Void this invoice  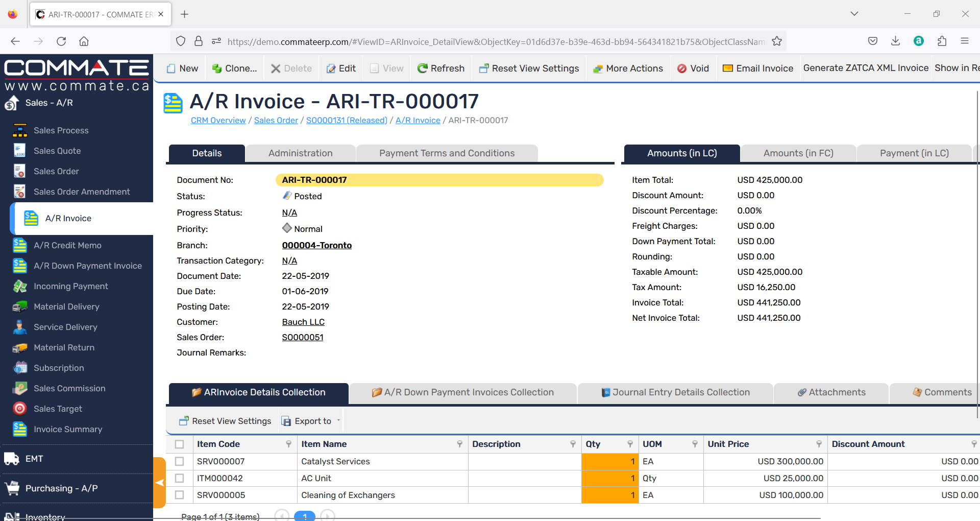(693, 68)
